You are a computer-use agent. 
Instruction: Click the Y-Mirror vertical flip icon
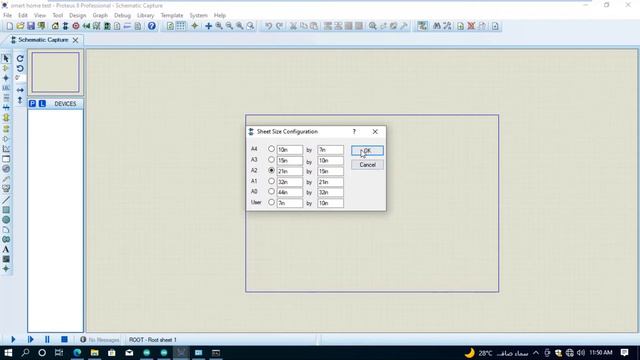(x=20, y=100)
